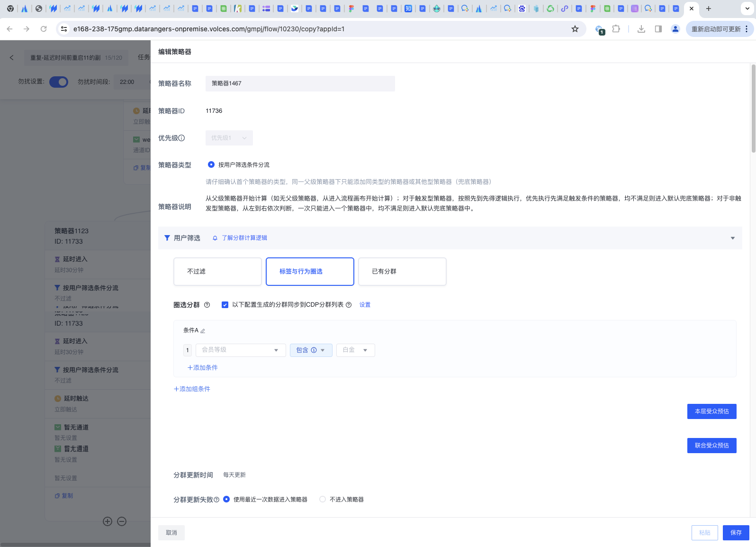Click the panel's vertical scrollbar
This screenshot has height=547, width=756.
click(x=753, y=109)
